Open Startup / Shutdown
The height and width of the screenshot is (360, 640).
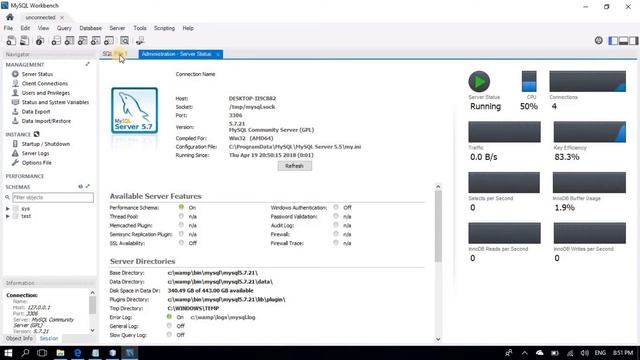tap(46, 144)
